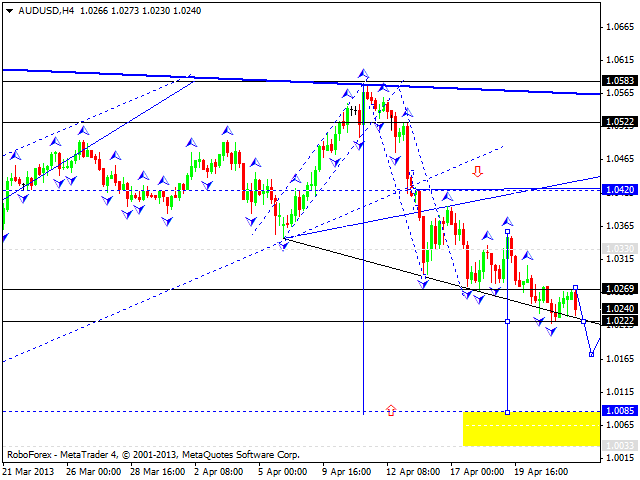Click the 21 Mar 2013 date label

[x=27, y=471]
